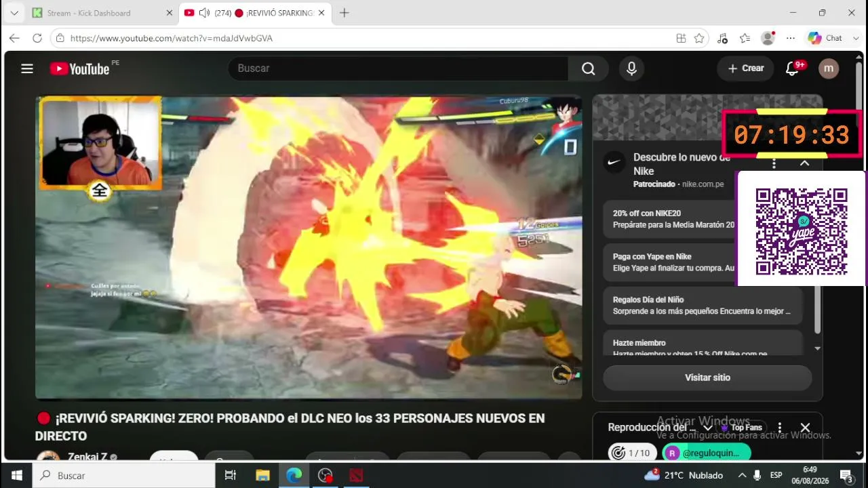
Task: Click the YouTube video player
Action: (309, 247)
